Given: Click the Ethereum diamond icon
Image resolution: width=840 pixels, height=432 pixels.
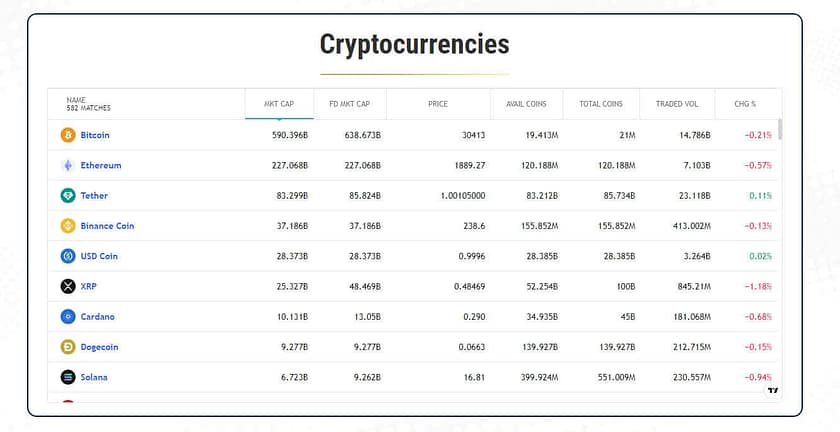Looking at the screenshot, I should pyautogui.click(x=68, y=165).
